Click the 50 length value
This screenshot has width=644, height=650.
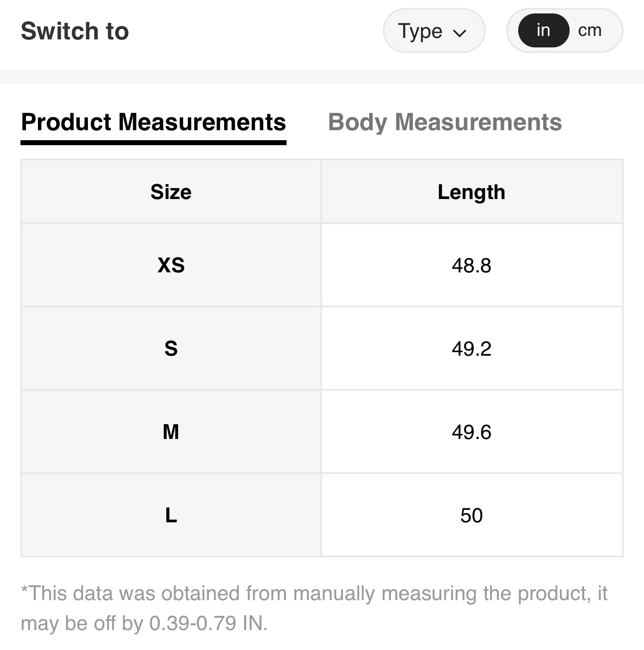tap(471, 515)
